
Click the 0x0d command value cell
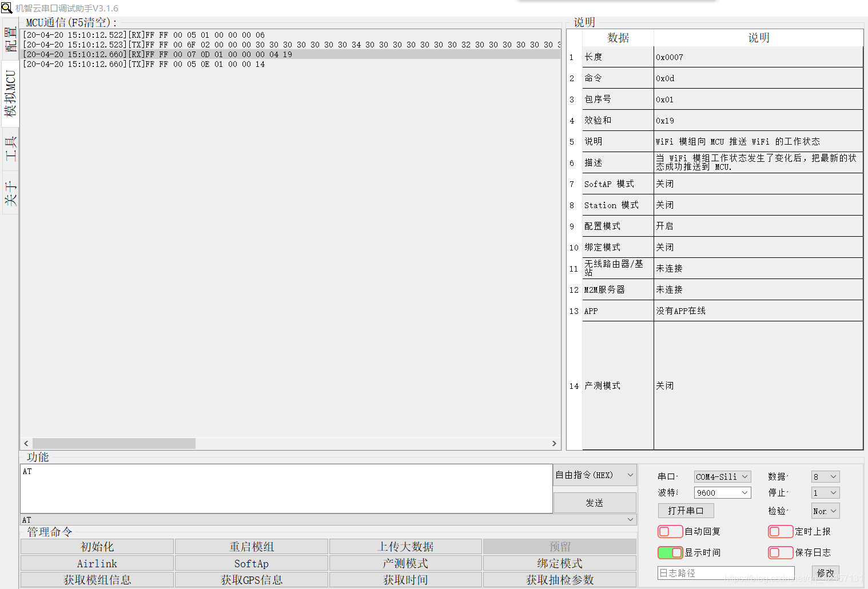click(x=758, y=78)
